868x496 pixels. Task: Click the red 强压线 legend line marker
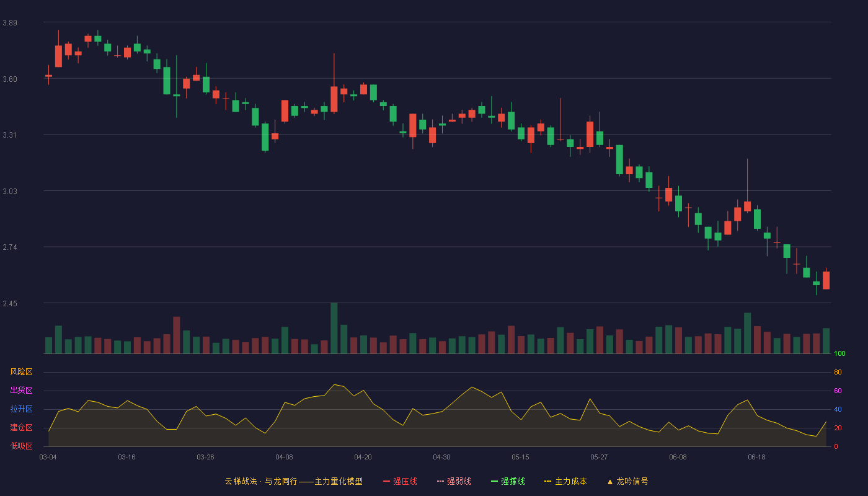[x=386, y=481]
